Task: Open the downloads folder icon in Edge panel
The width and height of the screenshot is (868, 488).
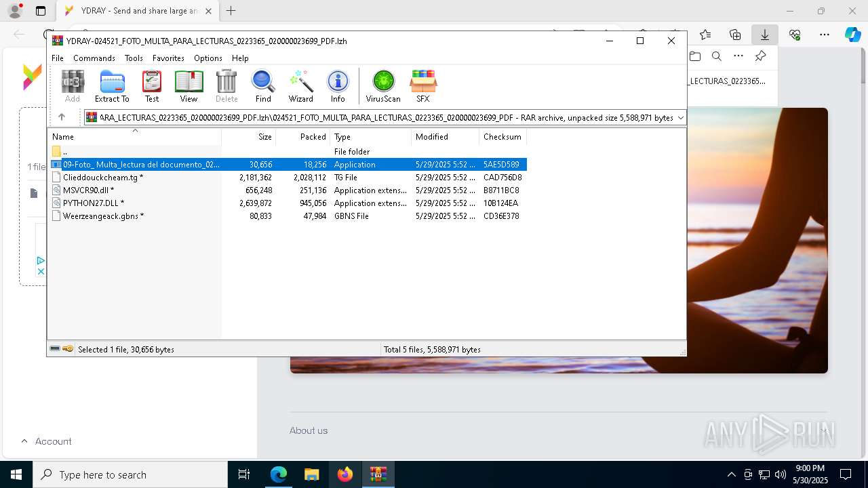Action: pyautogui.click(x=695, y=56)
